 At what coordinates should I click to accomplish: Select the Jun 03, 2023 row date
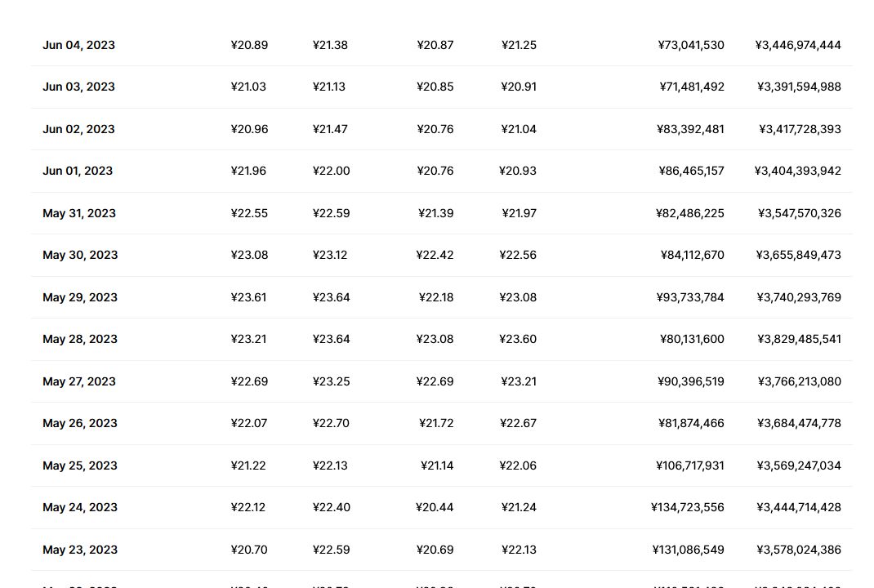pos(78,87)
